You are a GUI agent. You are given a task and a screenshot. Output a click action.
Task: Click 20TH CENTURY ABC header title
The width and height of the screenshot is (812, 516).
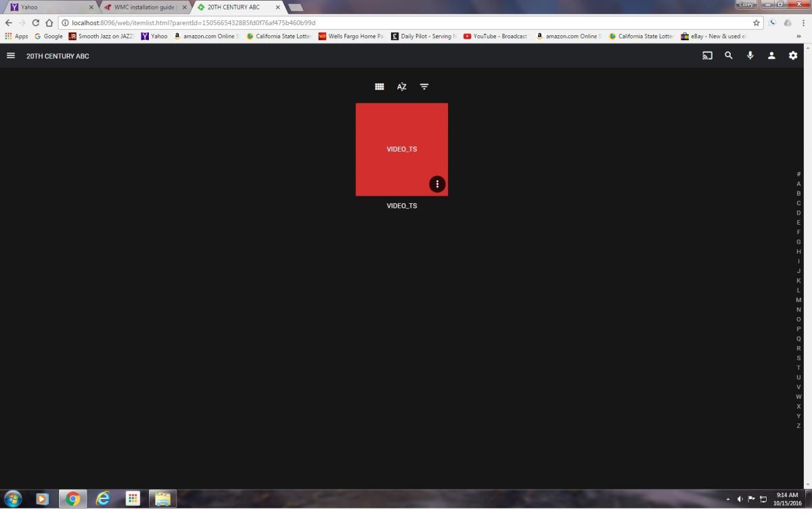(58, 56)
